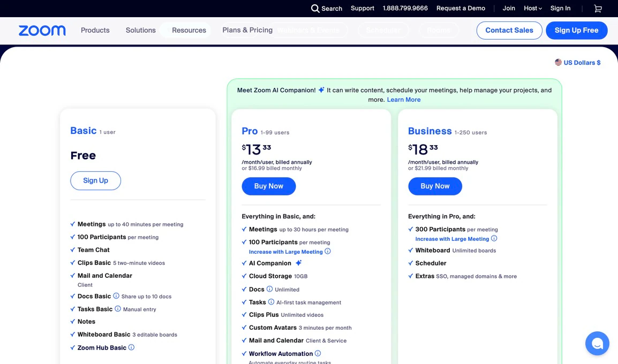Click the AI Companion sparkle icon in banner

pos(321,90)
